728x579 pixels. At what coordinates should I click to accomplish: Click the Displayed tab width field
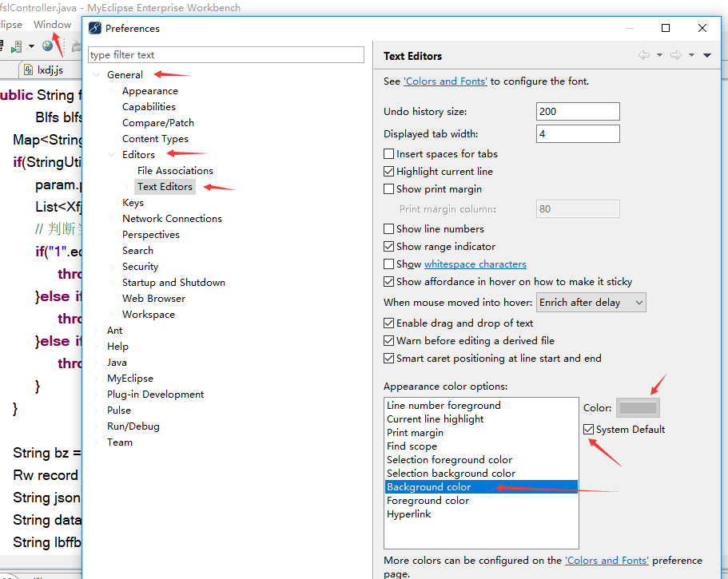tap(578, 133)
